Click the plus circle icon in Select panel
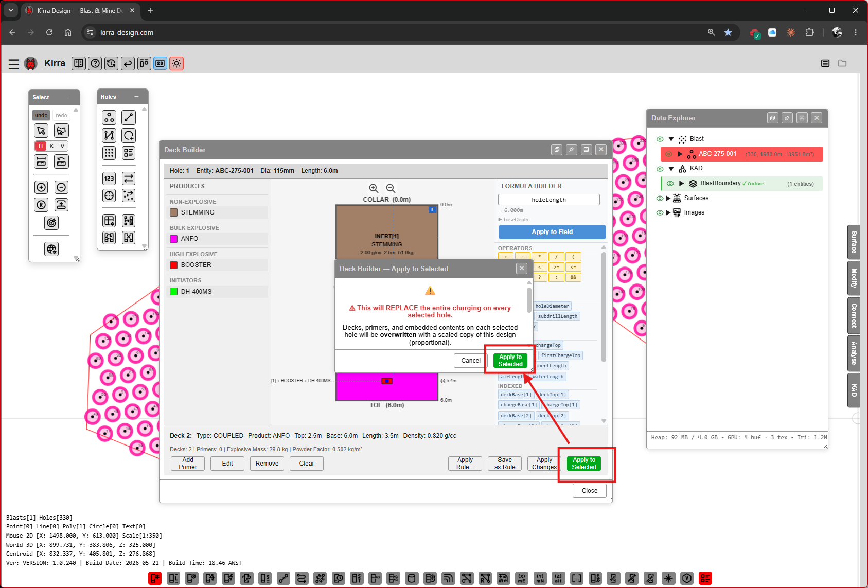868x588 pixels. click(x=42, y=187)
